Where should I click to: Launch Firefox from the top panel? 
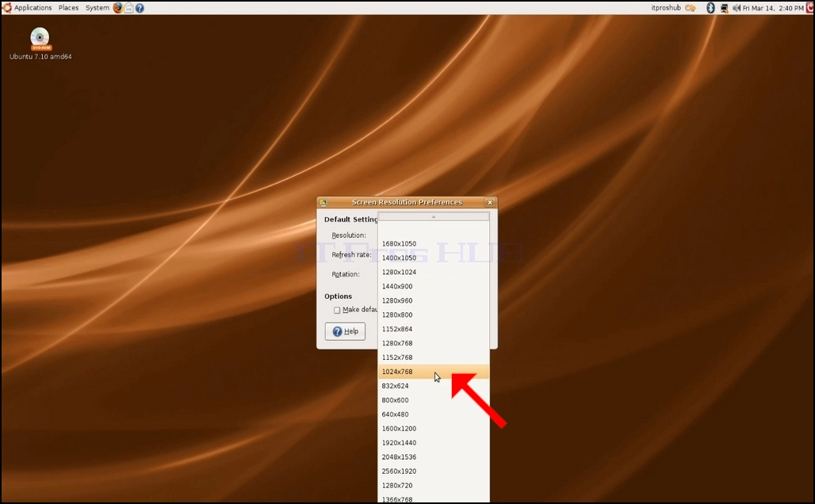[x=118, y=8]
